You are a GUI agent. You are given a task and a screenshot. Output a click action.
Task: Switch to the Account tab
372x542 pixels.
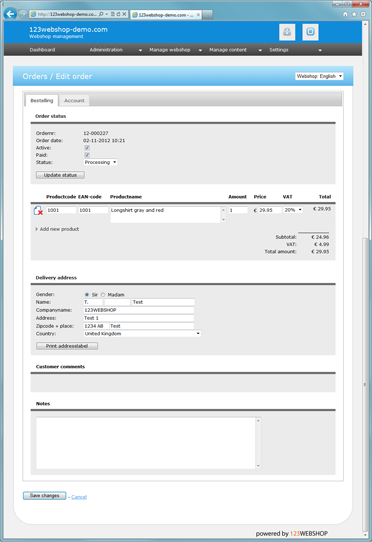click(x=74, y=101)
